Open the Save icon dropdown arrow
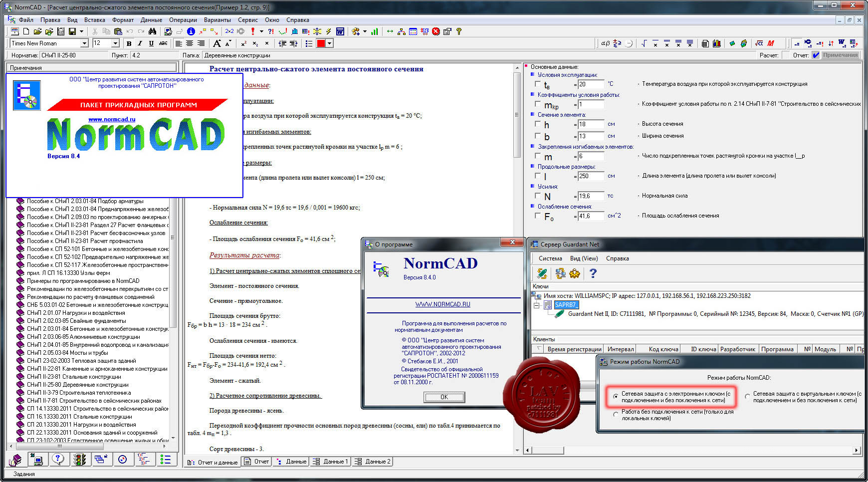This screenshot has width=868, height=482. pos(81,31)
